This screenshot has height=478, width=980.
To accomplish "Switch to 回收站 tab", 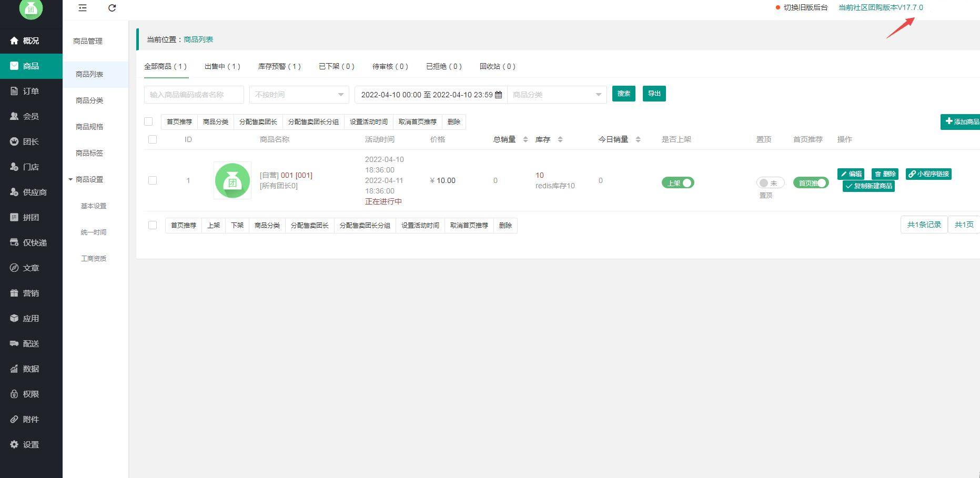I will [498, 66].
